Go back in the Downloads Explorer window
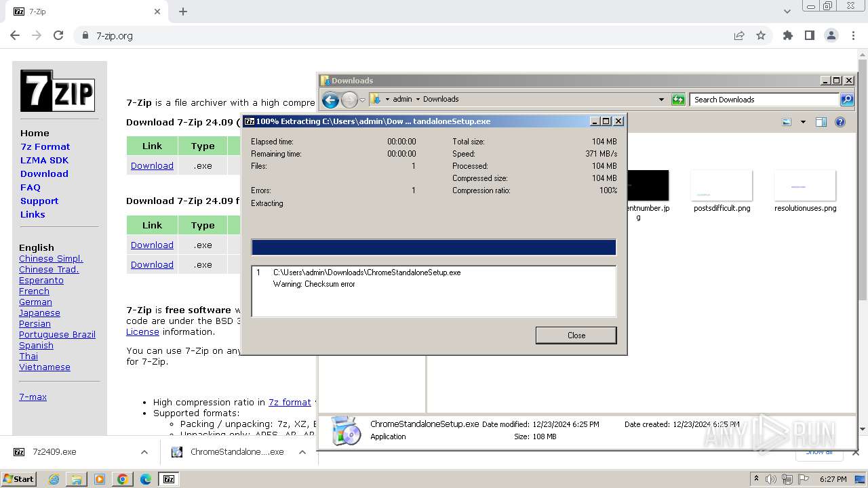868x488 pixels. [330, 100]
